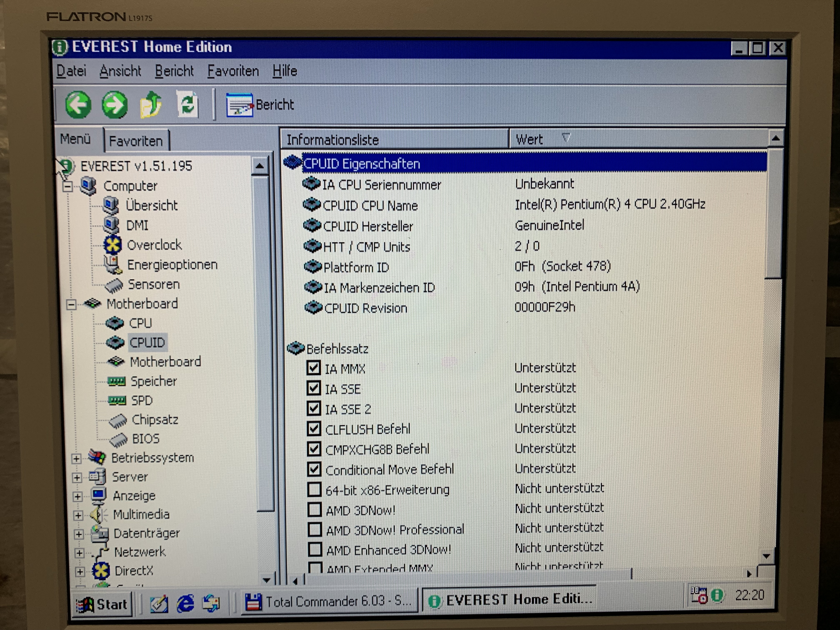Click the green back arrow icon
Screen dimensions: 840x630
(x=78, y=104)
